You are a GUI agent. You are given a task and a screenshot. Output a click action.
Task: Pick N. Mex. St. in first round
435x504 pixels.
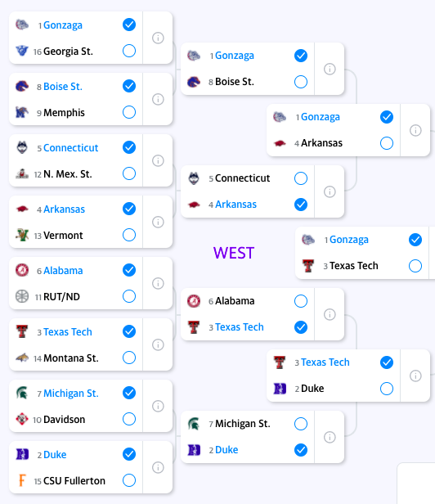pyautogui.click(x=129, y=173)
